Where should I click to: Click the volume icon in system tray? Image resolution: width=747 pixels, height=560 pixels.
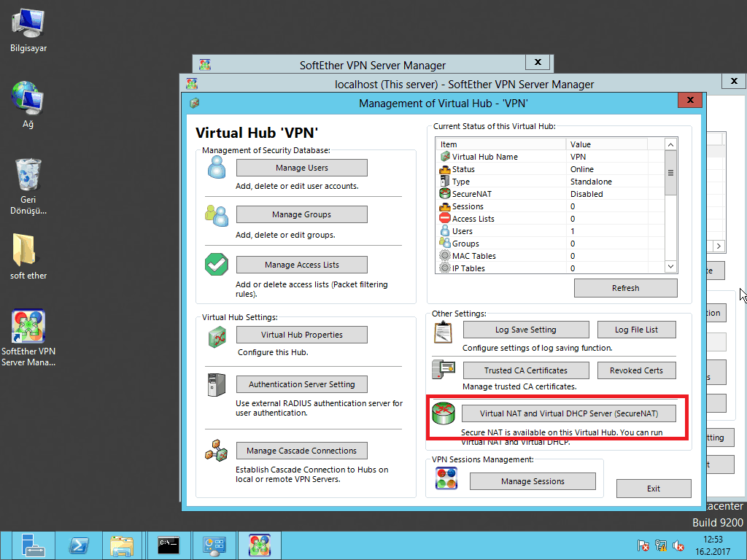(678, 545)
